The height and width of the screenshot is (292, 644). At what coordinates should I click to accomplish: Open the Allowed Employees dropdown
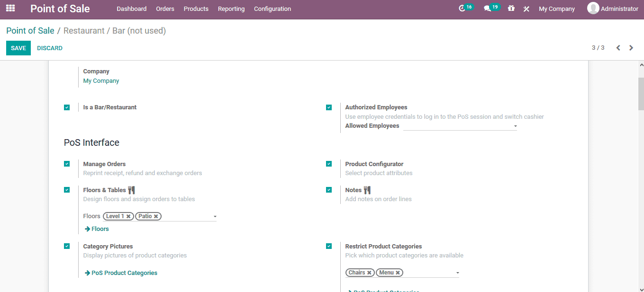[x=515, y=126]
